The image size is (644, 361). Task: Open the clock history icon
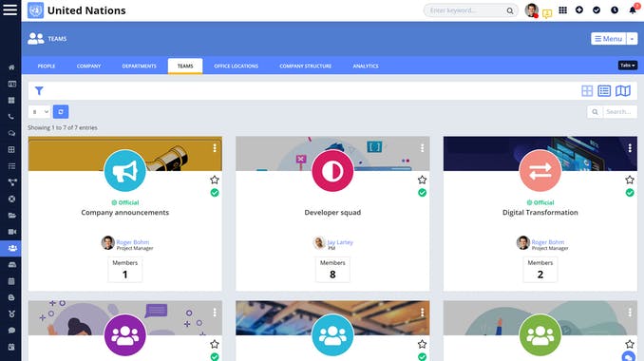coord(615,10)
